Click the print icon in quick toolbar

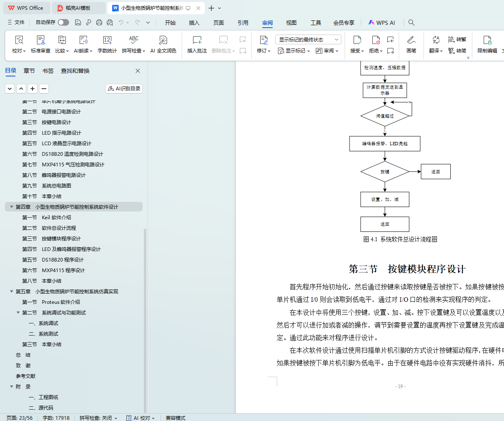click(x=99, y=22)
